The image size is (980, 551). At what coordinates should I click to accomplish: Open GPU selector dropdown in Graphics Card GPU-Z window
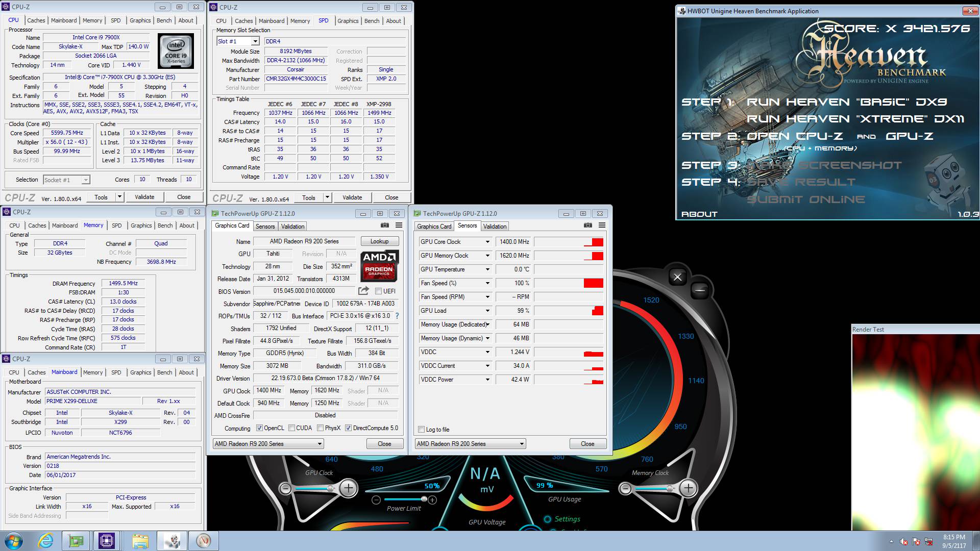pos(268,444)
